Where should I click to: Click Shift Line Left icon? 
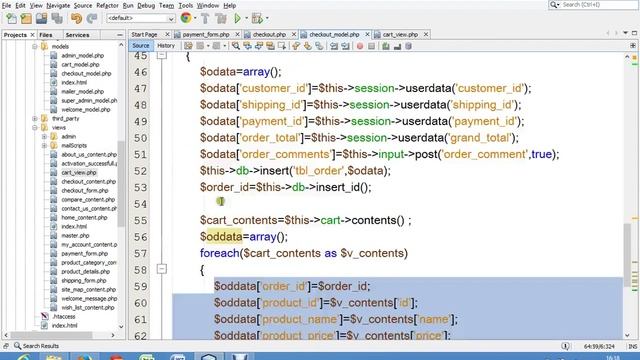tap(334, 46)
